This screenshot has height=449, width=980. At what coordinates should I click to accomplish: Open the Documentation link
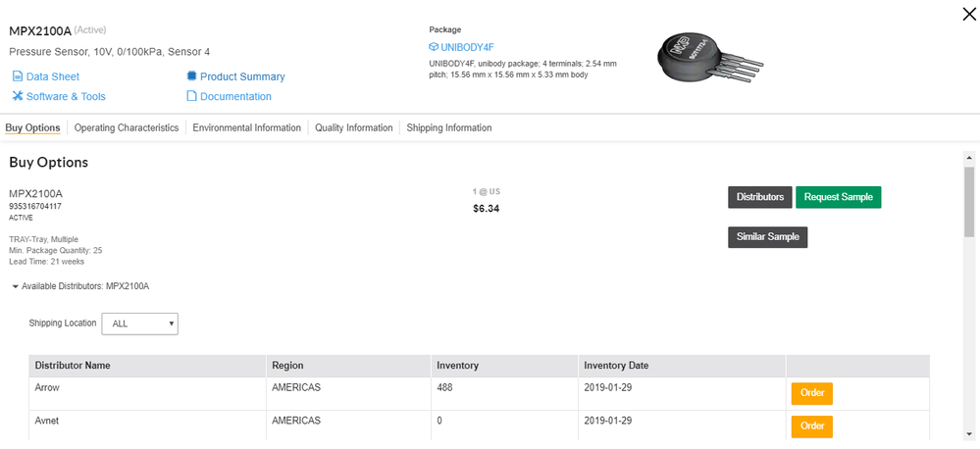(235, 96)
